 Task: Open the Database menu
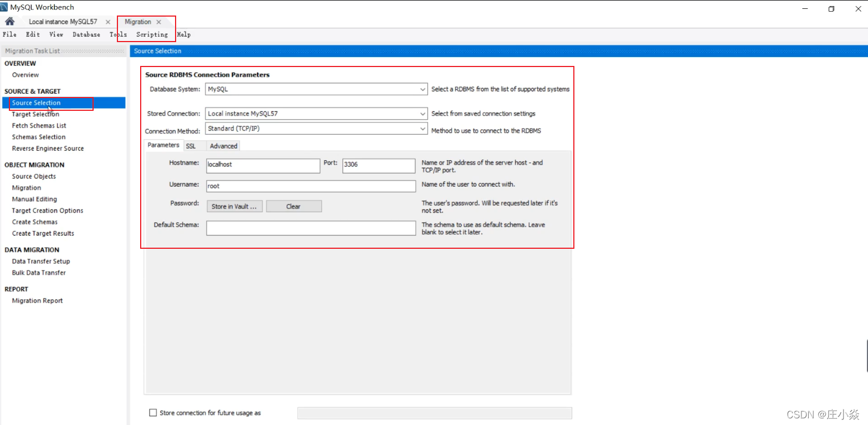[86, 34]
